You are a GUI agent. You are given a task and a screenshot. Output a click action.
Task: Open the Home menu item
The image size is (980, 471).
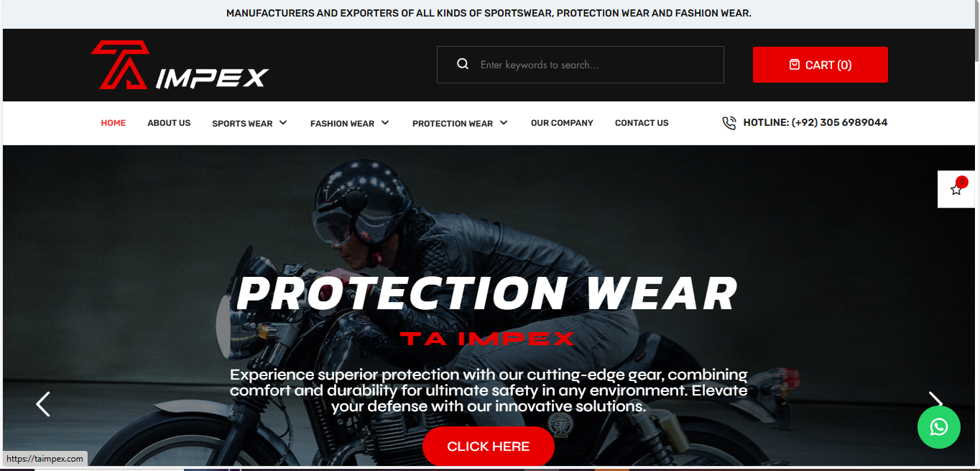click(113, 123)
